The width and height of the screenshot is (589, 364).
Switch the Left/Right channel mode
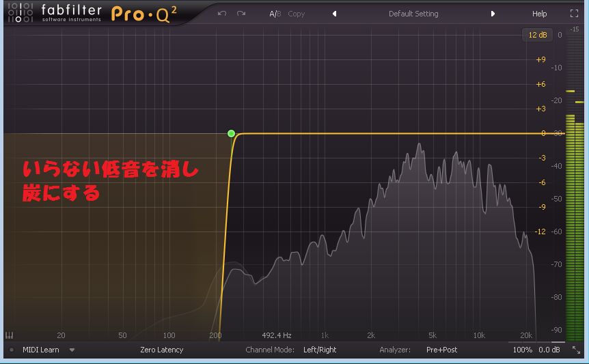[320, 350]
